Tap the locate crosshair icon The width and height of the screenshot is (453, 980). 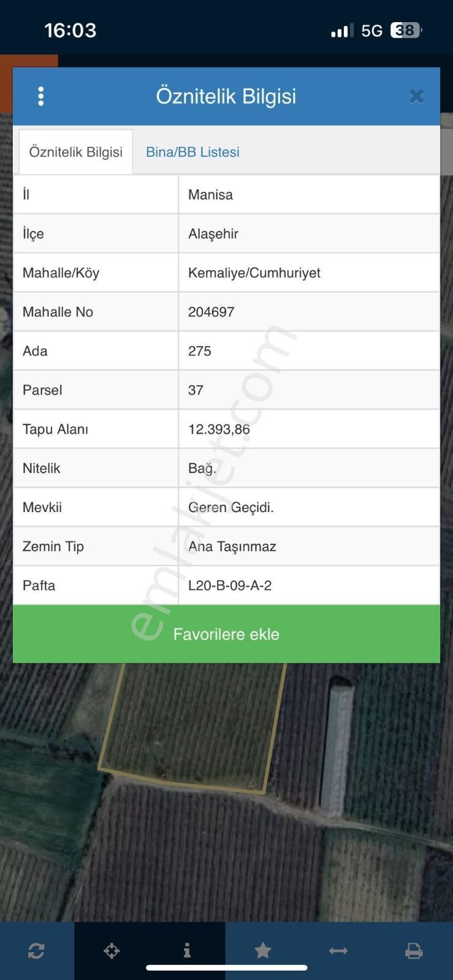click(x=112, y=951)
